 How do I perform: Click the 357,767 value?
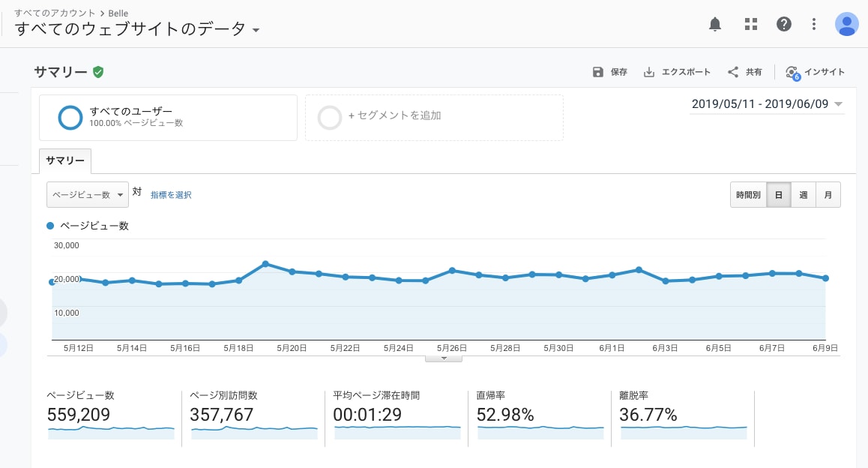pyautogui.click(x=221, y=414)
